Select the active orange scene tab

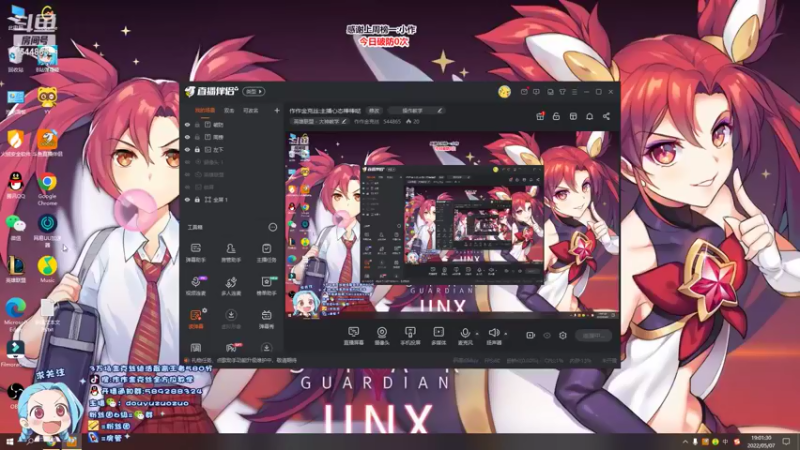[205, 110]
